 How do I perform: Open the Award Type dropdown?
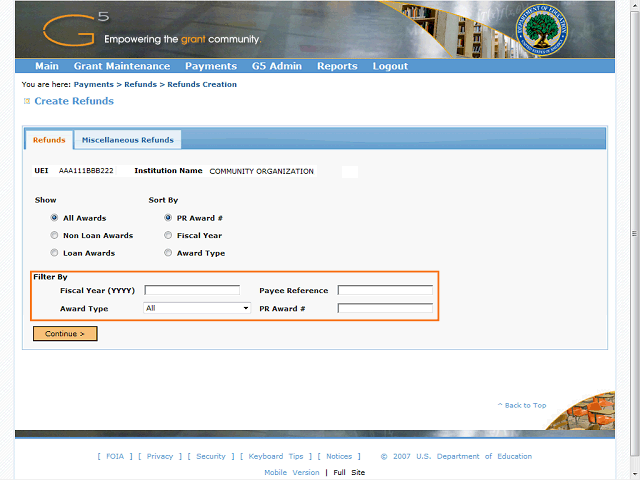(x=197, y=308)
